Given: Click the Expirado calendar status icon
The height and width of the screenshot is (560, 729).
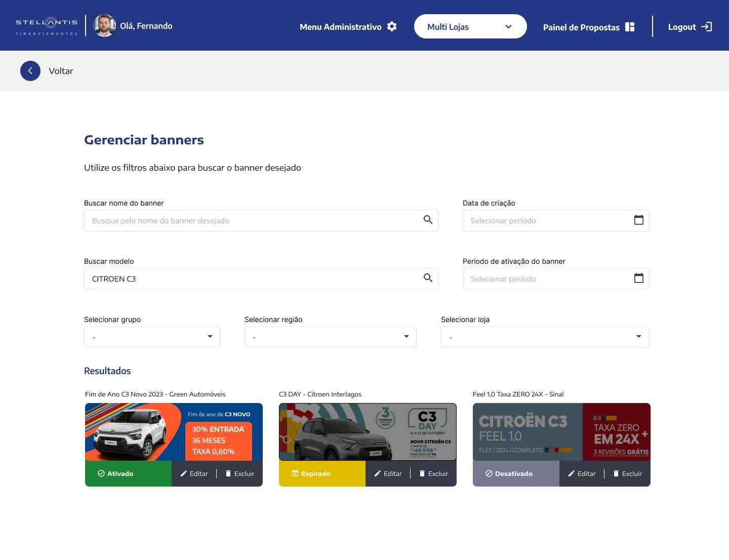Looking at the screenshot, I should tap(295, 473).
